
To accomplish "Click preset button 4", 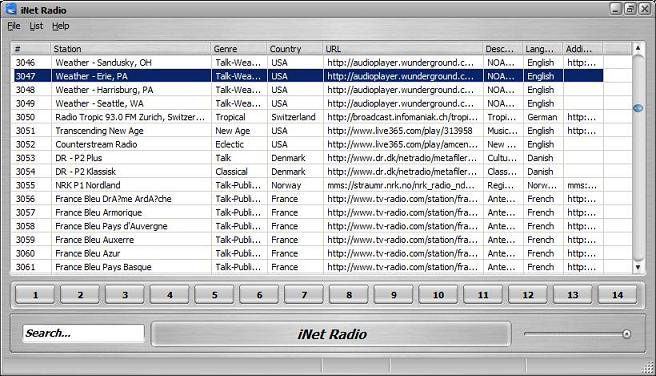I will click(x=169, y=295).
